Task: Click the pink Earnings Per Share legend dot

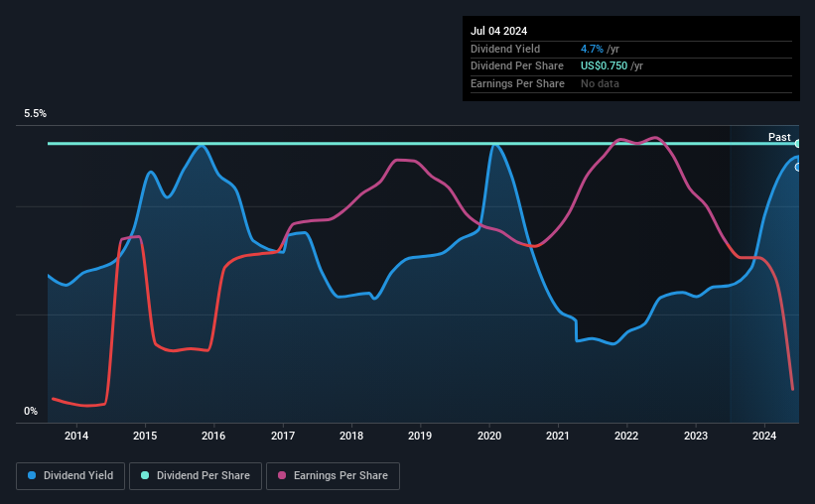Action: (x=282, y=475)
